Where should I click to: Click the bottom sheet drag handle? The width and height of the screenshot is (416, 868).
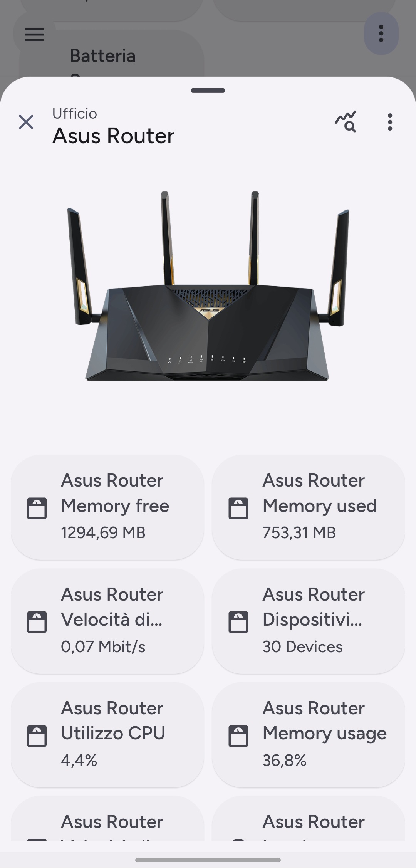208,91
